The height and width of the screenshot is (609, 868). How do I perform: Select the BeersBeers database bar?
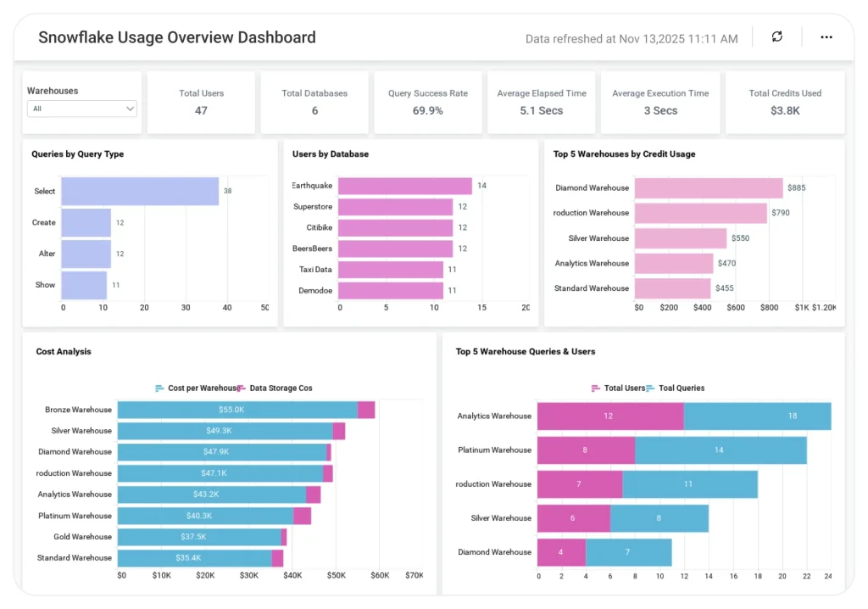coord(395,249)
